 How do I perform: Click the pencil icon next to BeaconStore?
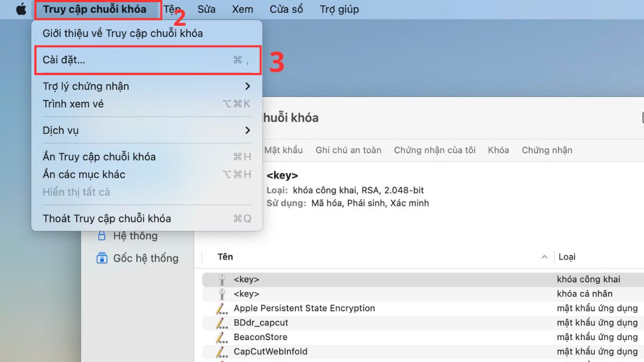point(222,337)
